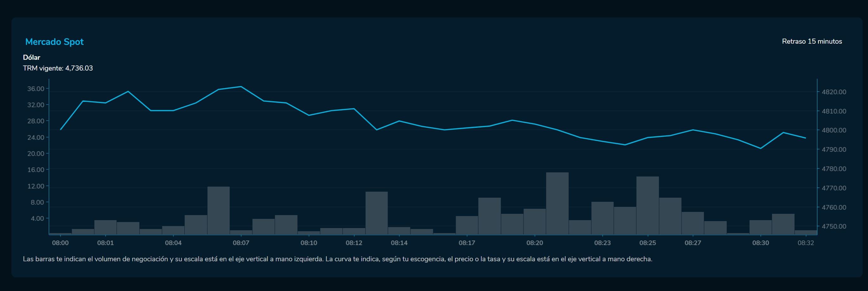This screenshot has width=868, height=291.
Task: Click the 08:00 time axis label
Action: click(x=60, y=243)
